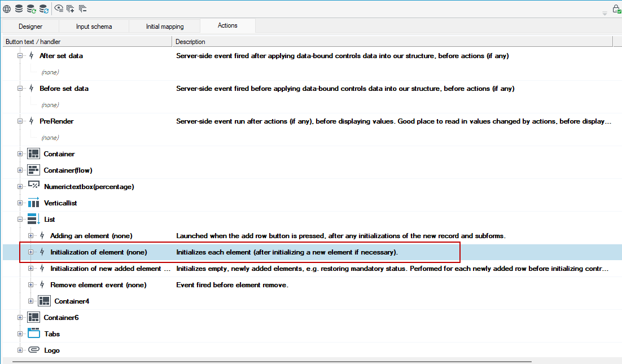Click the padlock with green check icon
This screenshot has height=364, width=622.
pos(617,8)
